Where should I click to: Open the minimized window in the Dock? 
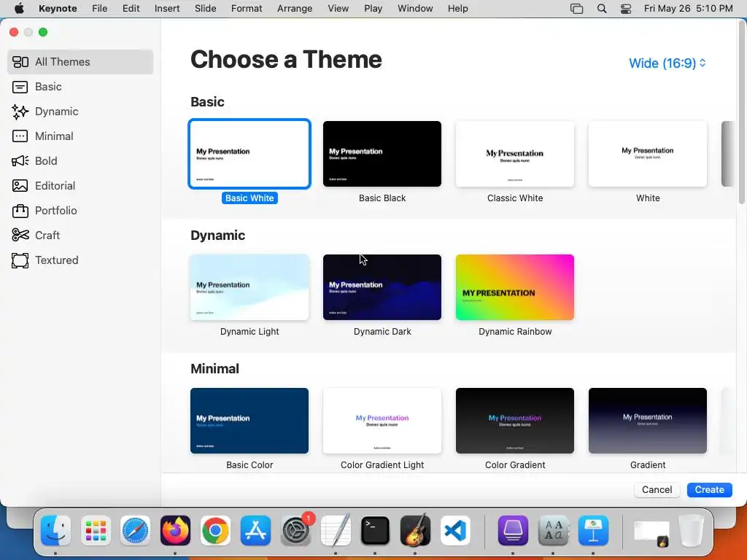point(651,532)
